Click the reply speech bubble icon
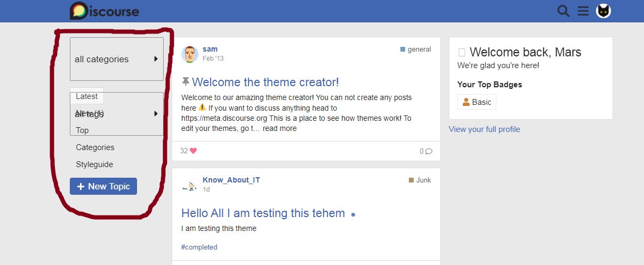 click(x=429, y=151)
